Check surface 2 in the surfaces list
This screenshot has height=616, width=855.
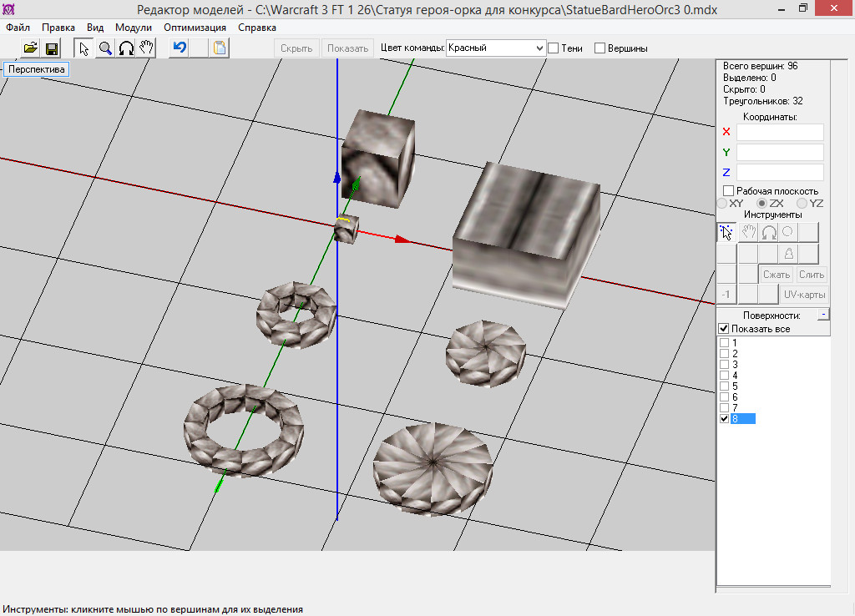[724, 354]
